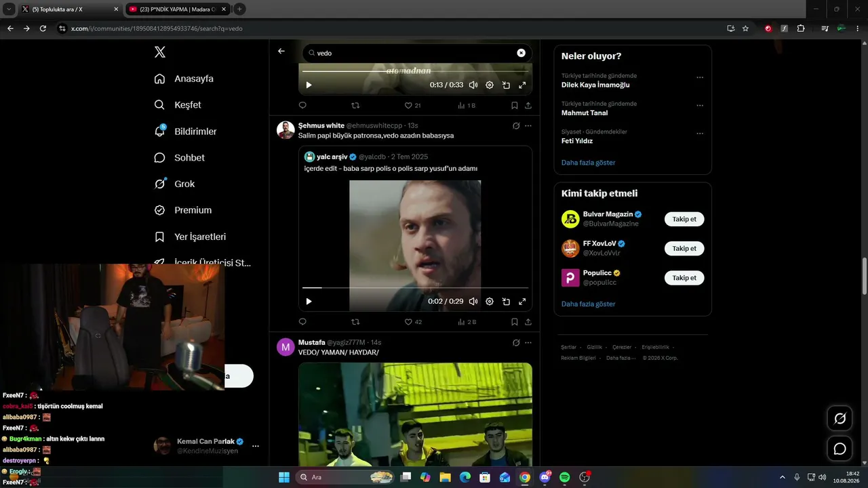
Task: Like the post with 21 likes
Action: point(412,106)
